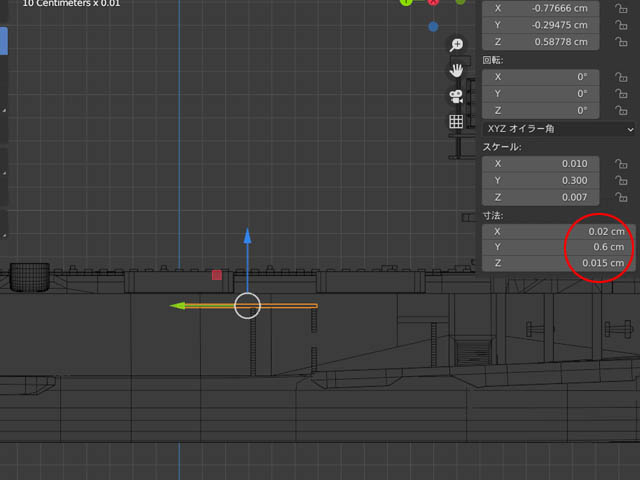
Task: Click the cylindrical mesh object at left
Action: pyautogui.click(x=29, y=277)
